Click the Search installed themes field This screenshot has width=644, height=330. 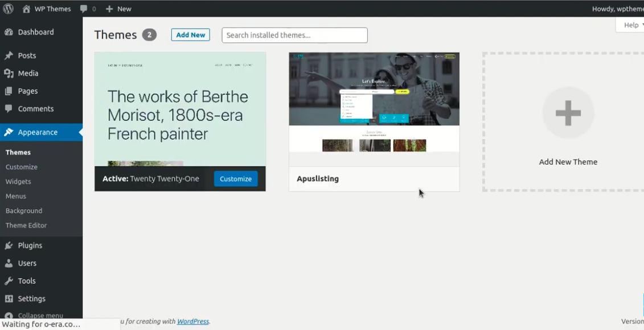point(294,35)
